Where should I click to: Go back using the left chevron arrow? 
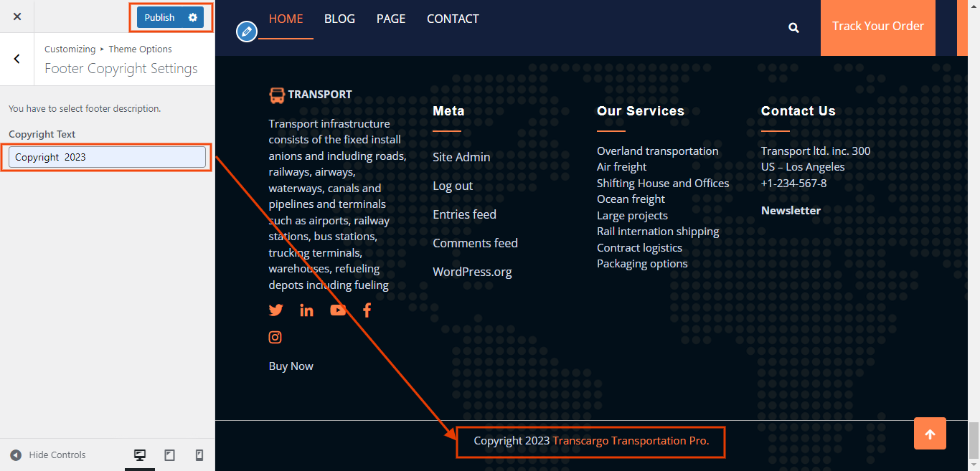(x=17, y=59)
